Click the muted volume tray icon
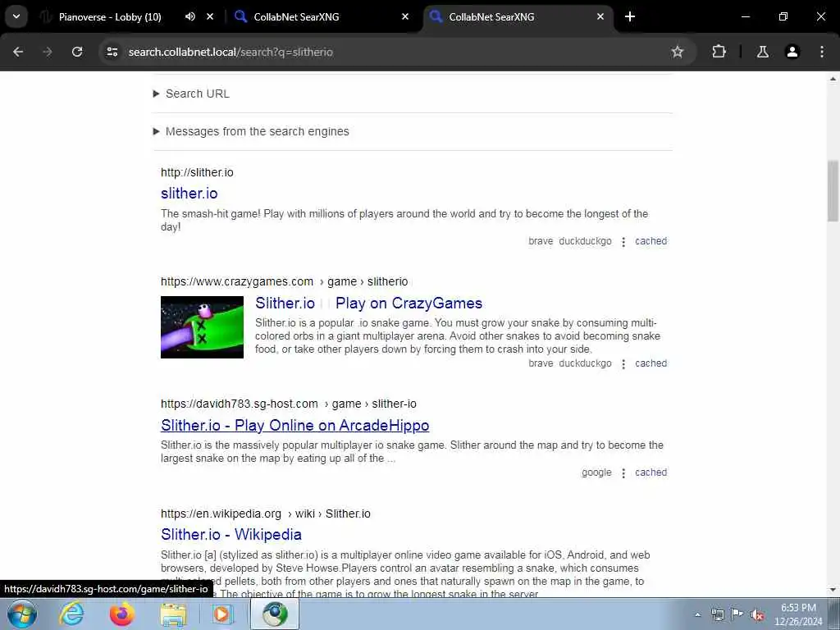Image resolution: width=840 pixels, height=630 pixels. (757, 614)
